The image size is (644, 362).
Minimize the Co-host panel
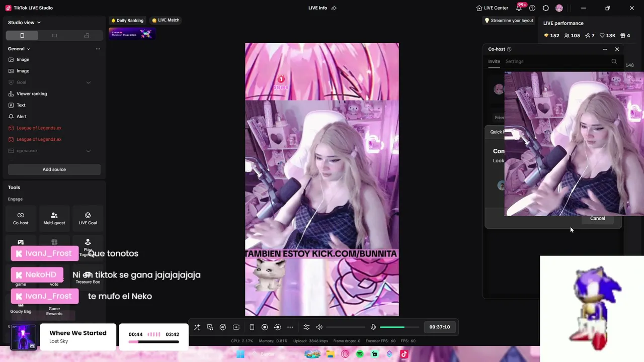605,49
